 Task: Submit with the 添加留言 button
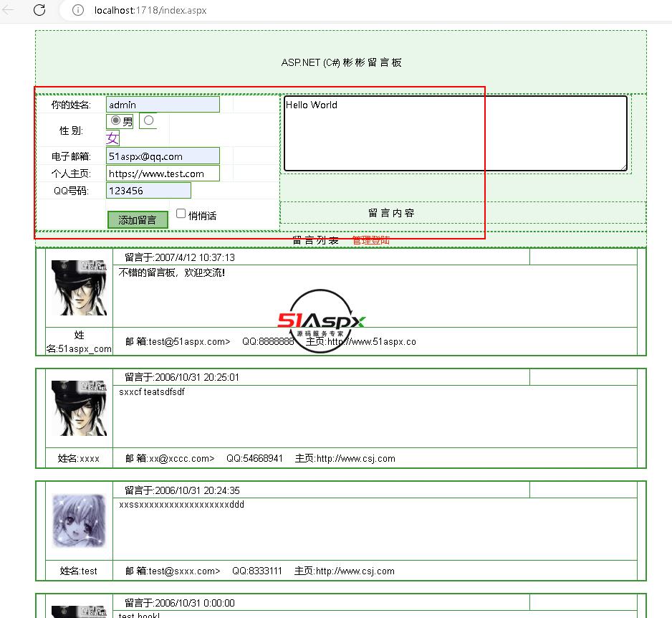pos(138,220)
